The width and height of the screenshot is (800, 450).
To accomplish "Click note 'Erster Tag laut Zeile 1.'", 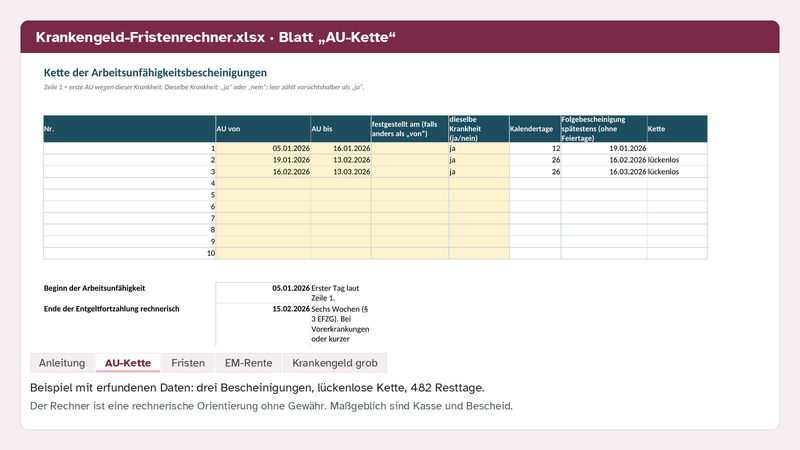I will [335, 293].
